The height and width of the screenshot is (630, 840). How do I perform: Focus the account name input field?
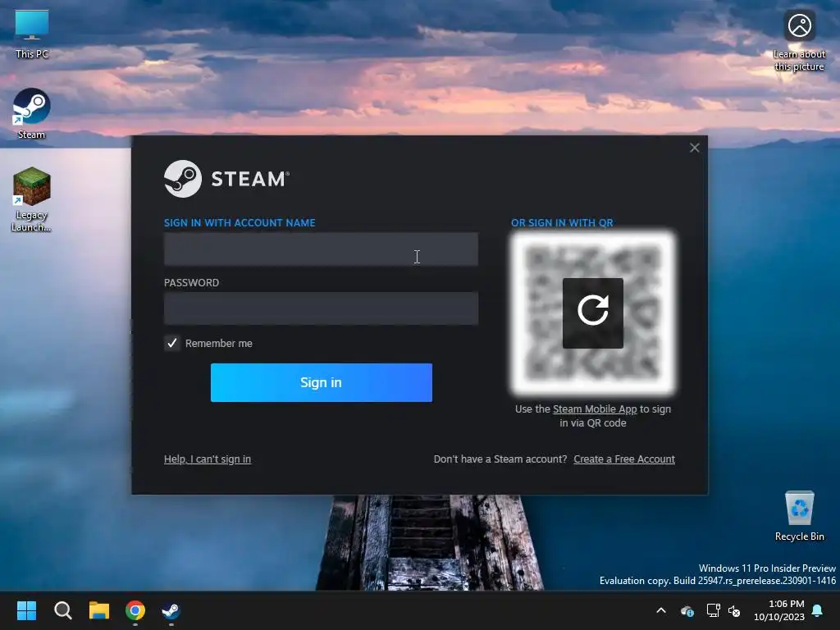pyautogui.click(x=321, y=249)
